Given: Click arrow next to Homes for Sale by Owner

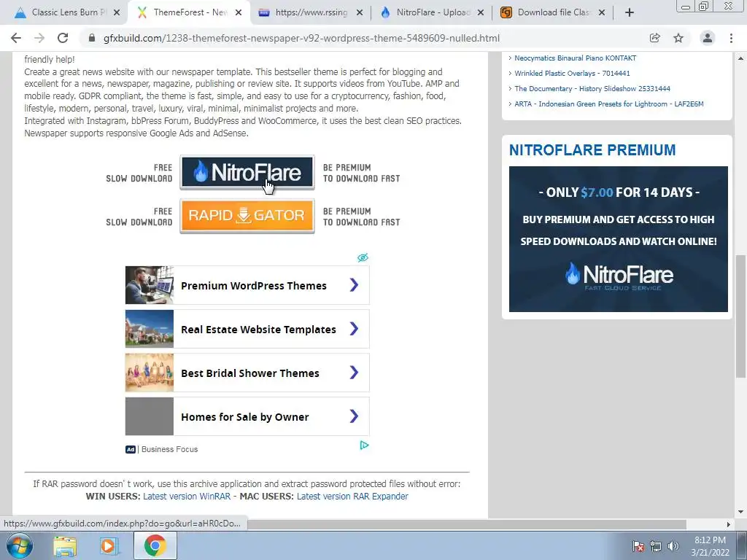Looking at the screenshot, I should coord(354,416).
